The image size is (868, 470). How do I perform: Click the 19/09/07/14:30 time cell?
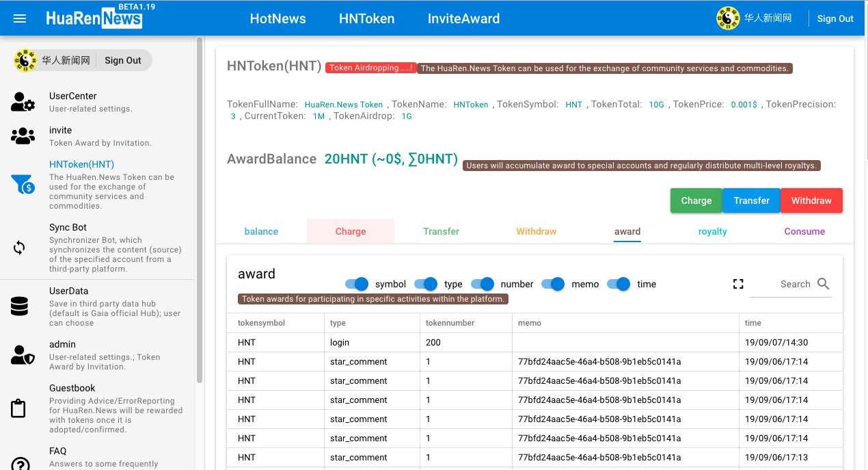coord(791,342)
